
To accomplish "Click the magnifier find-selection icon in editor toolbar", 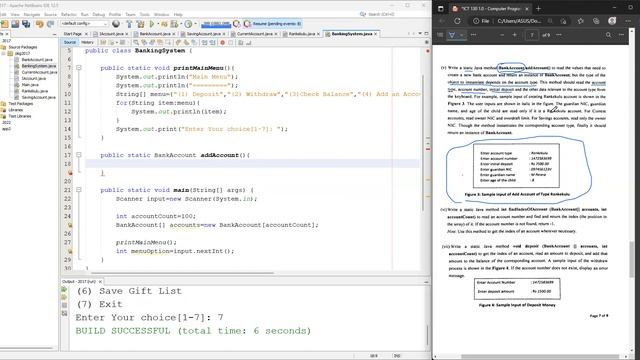I will [136, 42].
